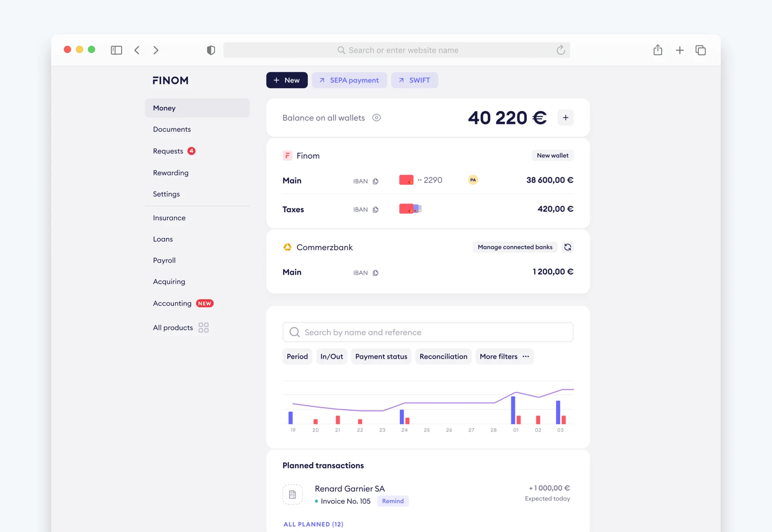Open All products in the sidebar
Screen dimensions: 772x532
[173, 328]
